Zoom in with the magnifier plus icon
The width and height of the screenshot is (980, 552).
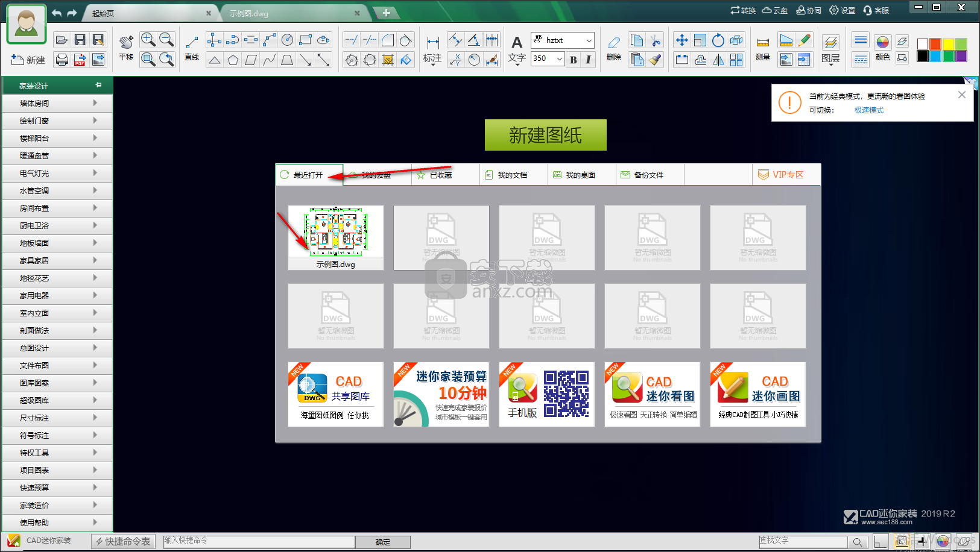(148, 40)
